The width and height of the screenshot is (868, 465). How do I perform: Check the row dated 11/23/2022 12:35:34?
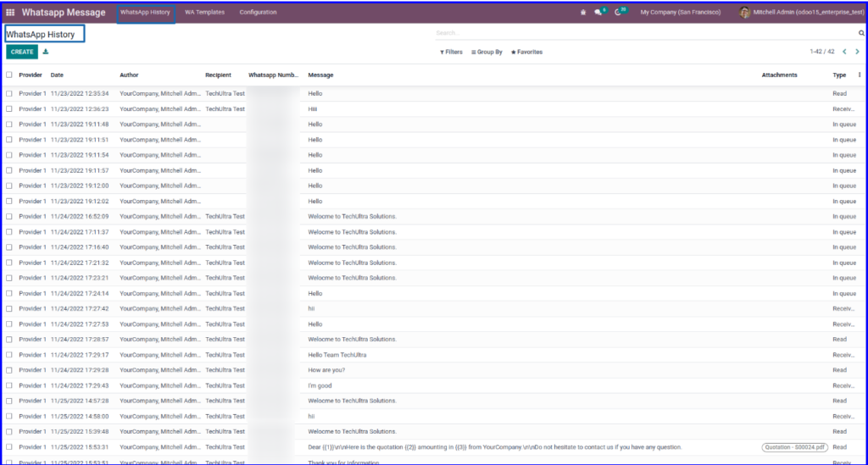tap(8, 93)
